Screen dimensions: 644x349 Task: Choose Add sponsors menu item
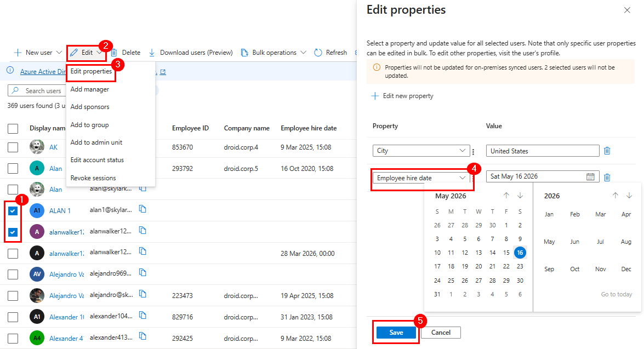pyautogui.click(x=89, y=107)
